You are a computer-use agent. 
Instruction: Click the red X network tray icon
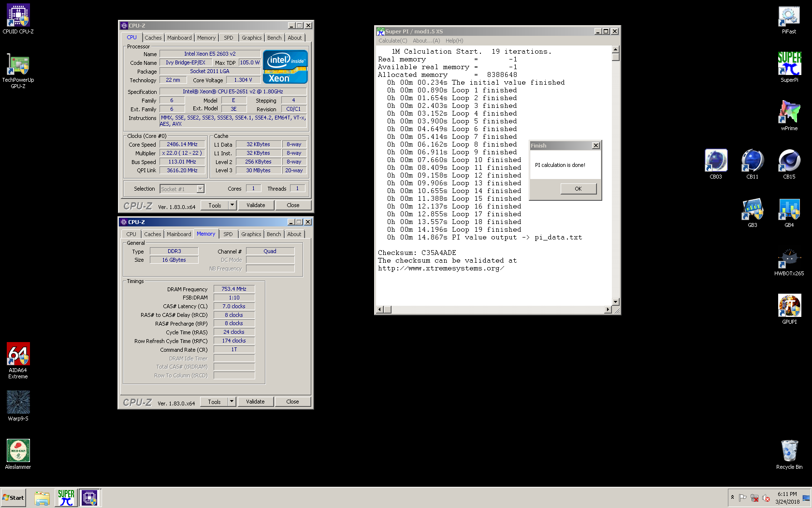[x=754, y=498]
